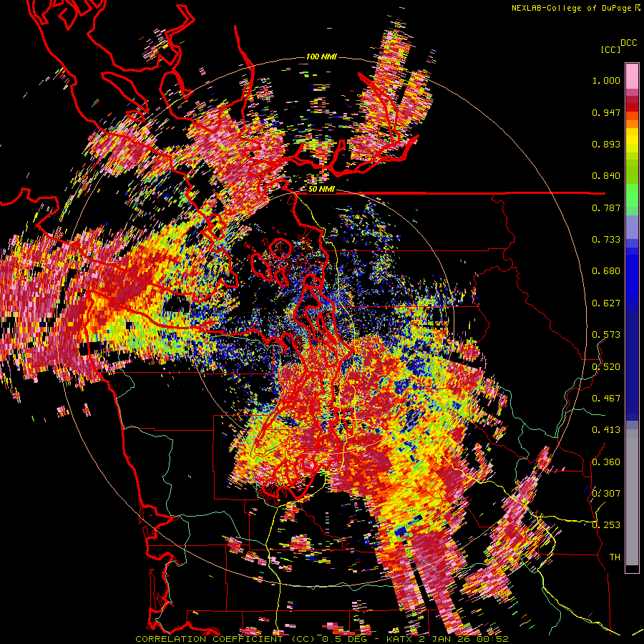Select the 0.360 value on color scale
The image size is (644, 644).
click(x=606, y=462)
